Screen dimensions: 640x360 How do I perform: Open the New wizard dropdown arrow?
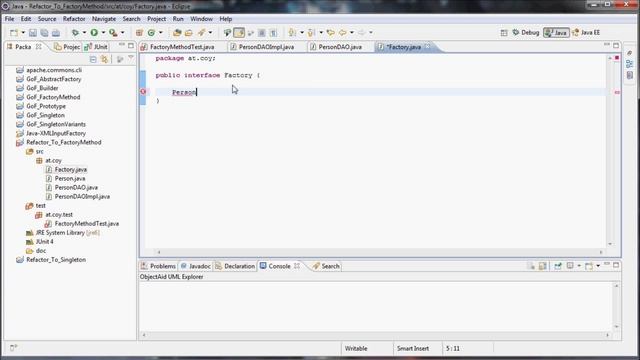[23, 33]
